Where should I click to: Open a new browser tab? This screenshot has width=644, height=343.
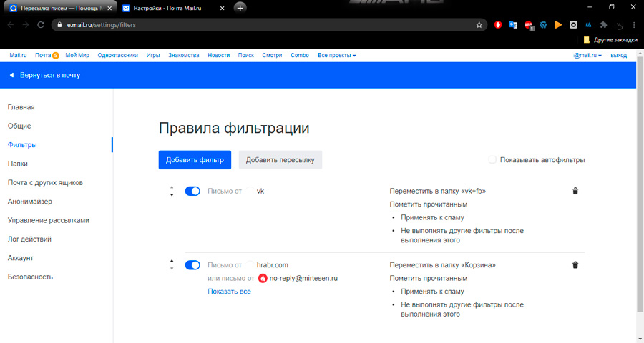click(x=240, y=8)
